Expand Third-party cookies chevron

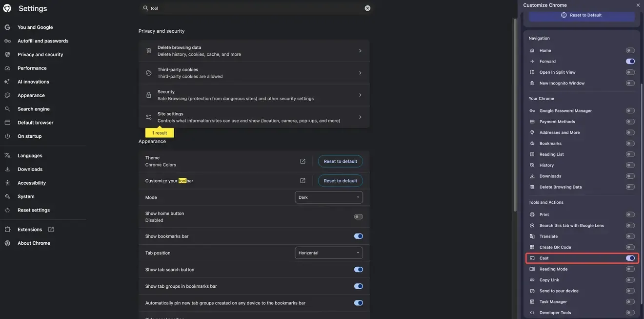click(360, 73)
